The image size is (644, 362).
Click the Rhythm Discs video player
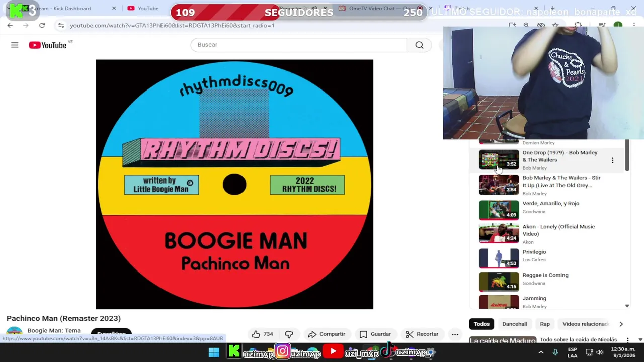tap(234, 184)
